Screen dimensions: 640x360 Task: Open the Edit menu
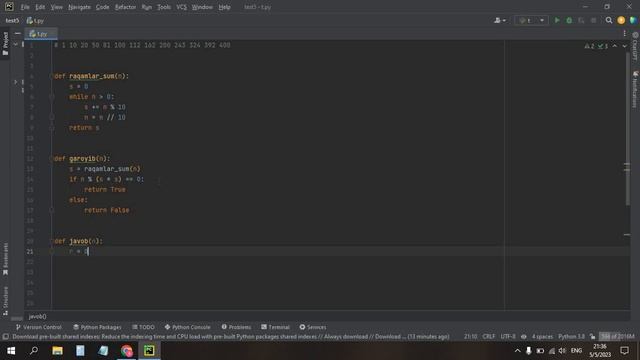pos(40,7)
